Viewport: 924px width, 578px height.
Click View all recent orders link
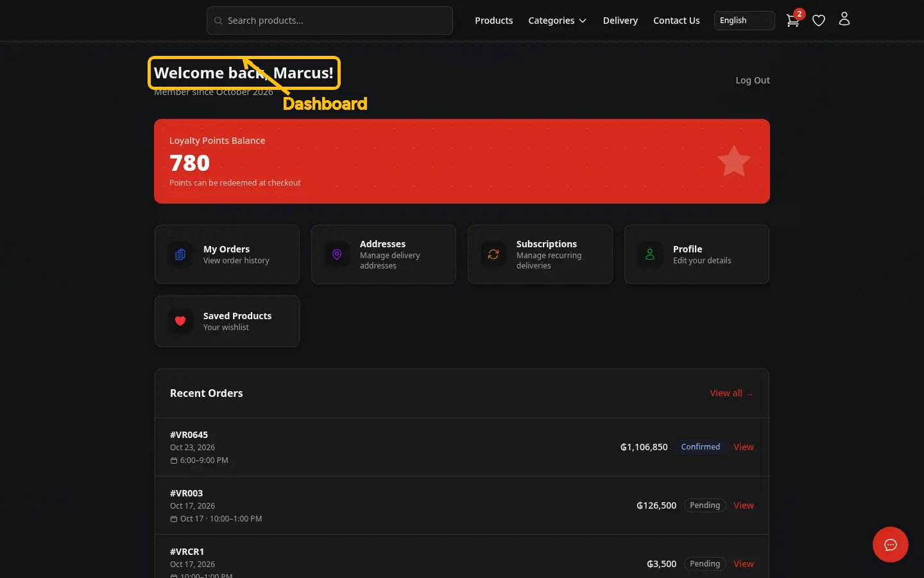(732, 393)
